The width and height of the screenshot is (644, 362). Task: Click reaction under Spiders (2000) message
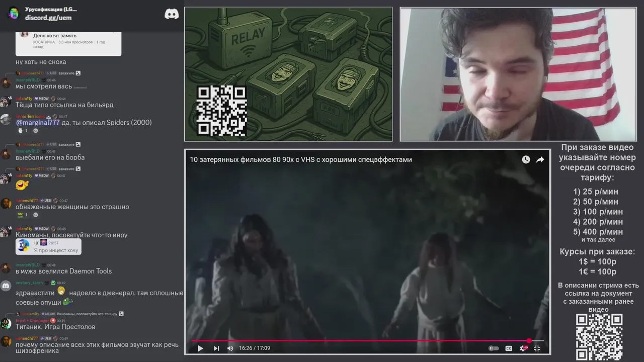click(x=23, y=131)
